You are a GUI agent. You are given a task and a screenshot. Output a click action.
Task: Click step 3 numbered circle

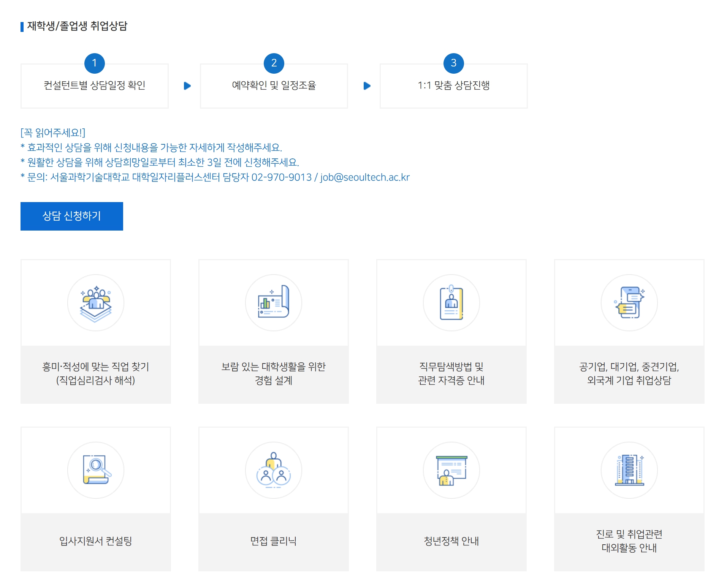point(453,63)
